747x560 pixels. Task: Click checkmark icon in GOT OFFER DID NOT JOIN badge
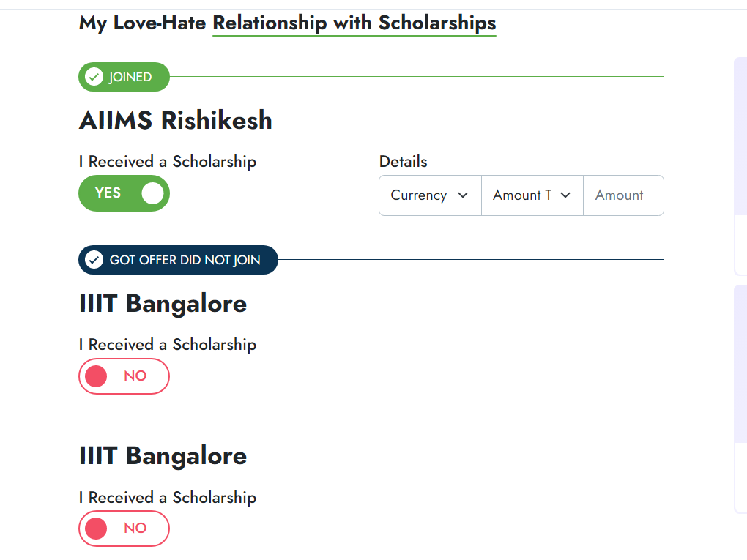tap(94, 260)
